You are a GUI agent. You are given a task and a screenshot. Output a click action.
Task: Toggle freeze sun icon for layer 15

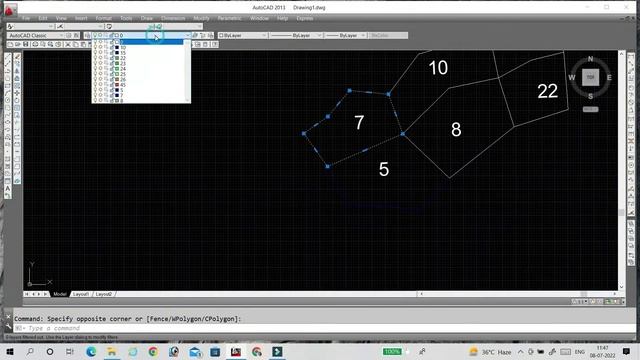100,53
